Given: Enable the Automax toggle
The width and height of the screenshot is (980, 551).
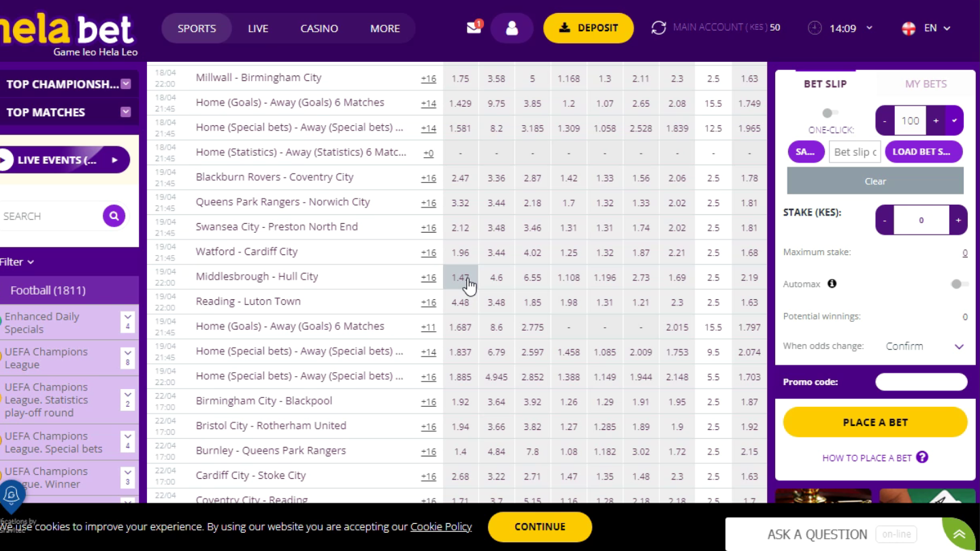Looking at the screenshot, I should 959,284.
